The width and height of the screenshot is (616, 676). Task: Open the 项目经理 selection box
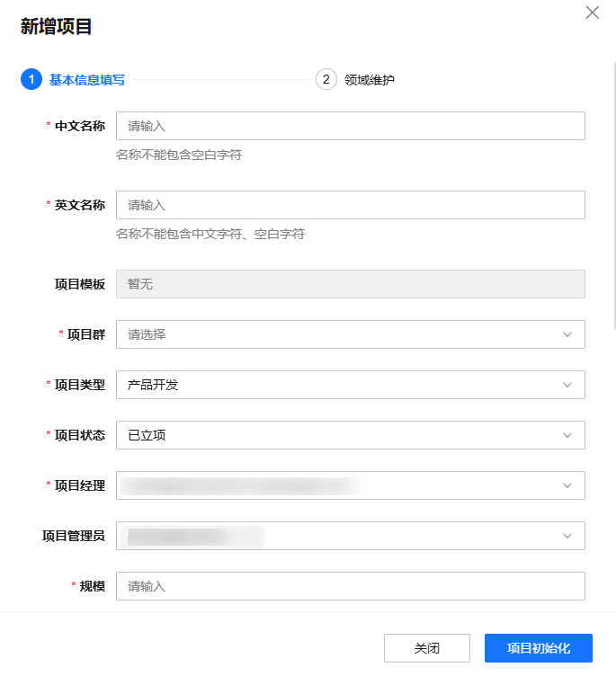pyautogui.click(x=351, y=485)
